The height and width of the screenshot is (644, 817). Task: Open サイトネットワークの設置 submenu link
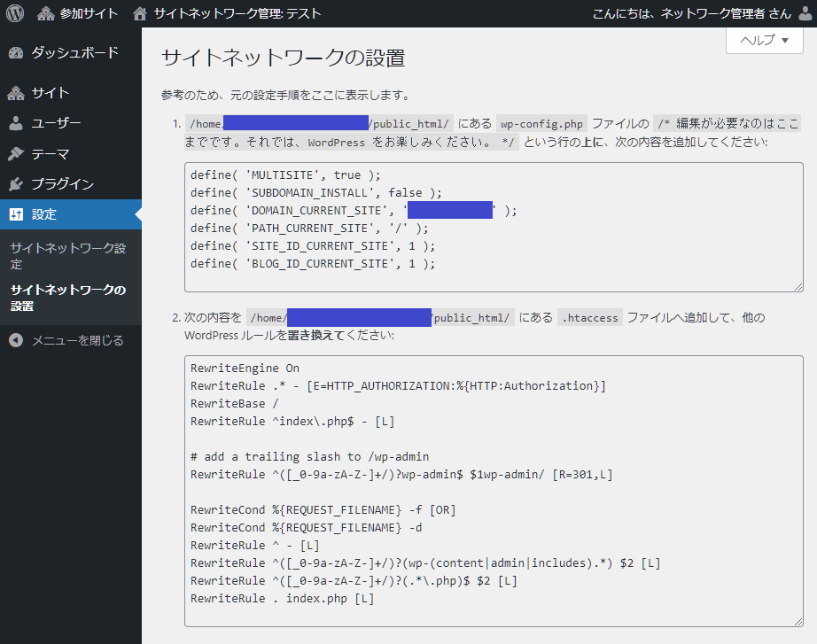click(68, 298)
